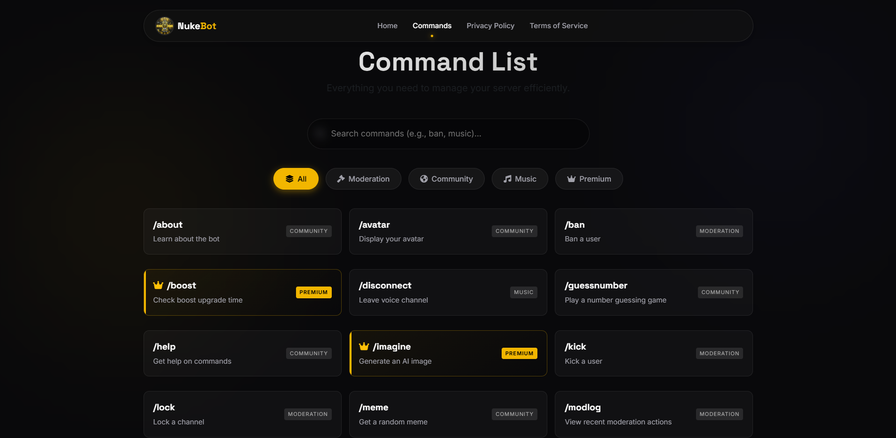Click the NukeBot logo icon
The width and height of the screenshot is (896, 438).
coord(165,26)
